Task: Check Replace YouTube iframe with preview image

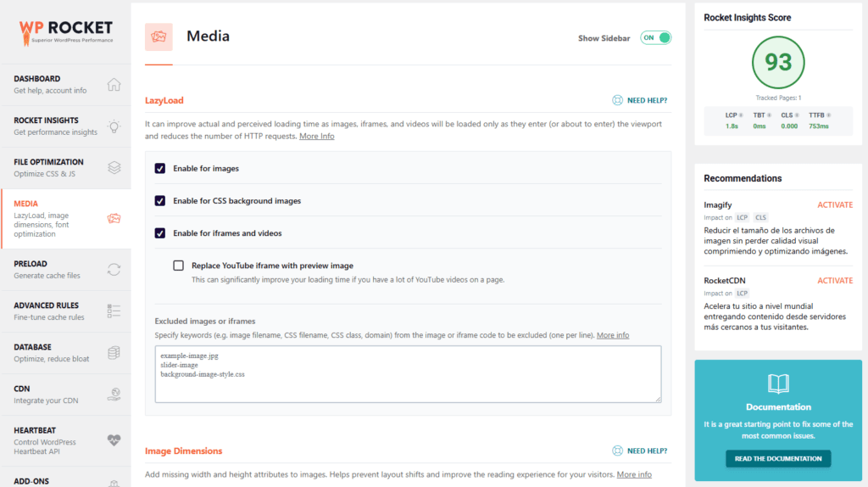Action: point(178,266)
